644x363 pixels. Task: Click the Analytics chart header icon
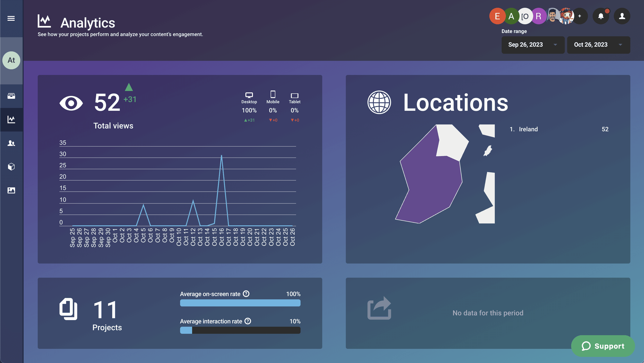[44, 21]
